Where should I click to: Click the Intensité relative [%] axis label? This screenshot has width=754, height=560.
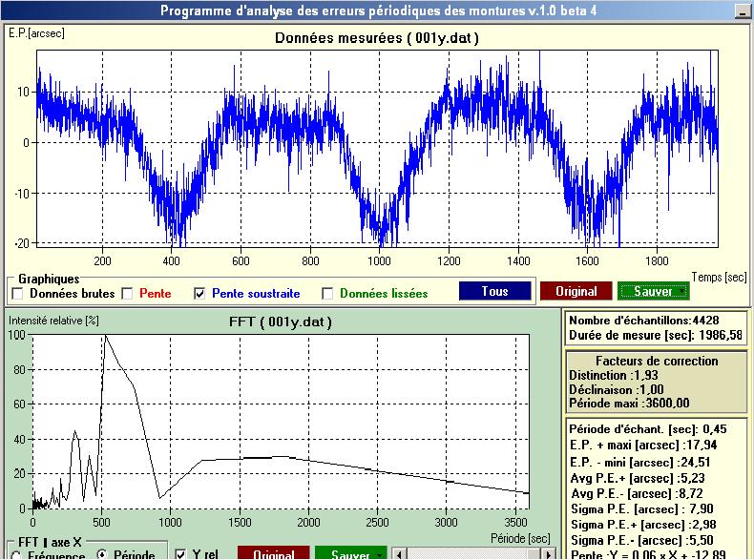click(53, 321)
